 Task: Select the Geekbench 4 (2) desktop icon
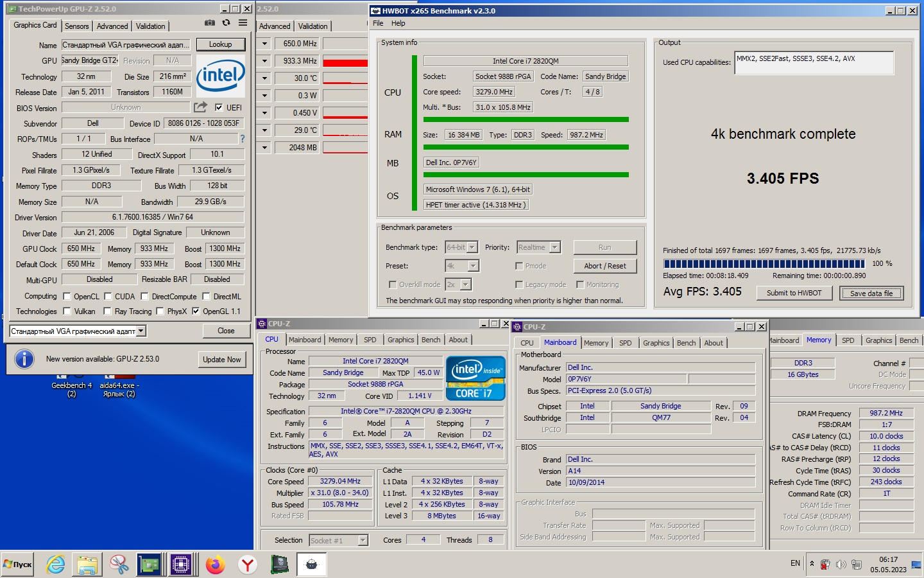[x=71, y=385]
